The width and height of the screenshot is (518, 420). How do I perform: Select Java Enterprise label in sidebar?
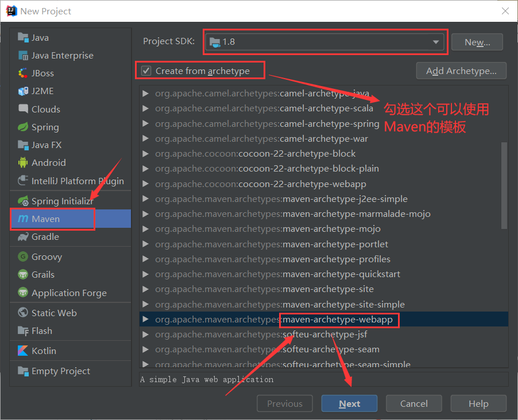click(63, 56)
